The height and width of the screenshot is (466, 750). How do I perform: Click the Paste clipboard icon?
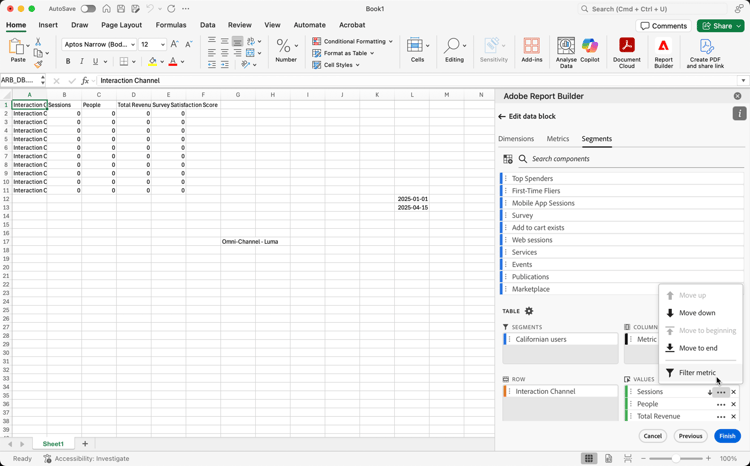pos(17,47)
